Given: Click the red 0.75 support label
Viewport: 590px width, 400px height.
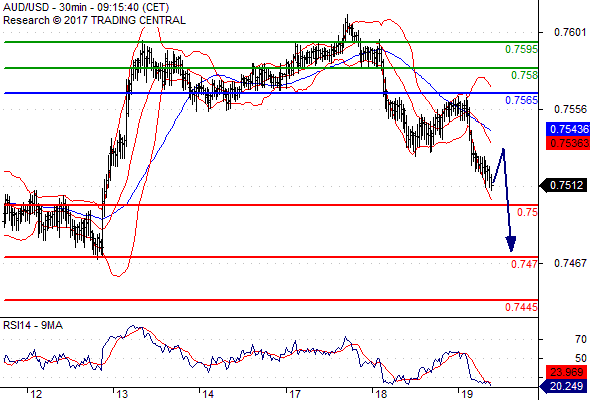Looking at the screenshot, I should pos(527,212).
